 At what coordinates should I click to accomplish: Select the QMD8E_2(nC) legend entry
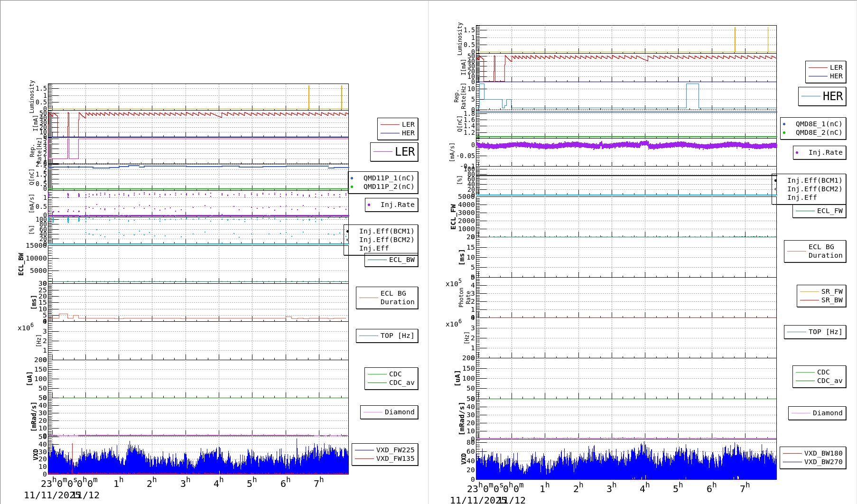click(x=819, y=133)
